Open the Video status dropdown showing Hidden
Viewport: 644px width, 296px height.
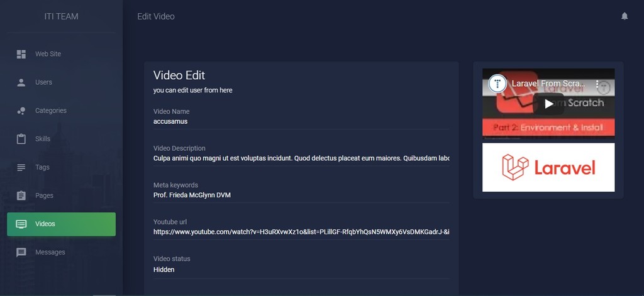point(301,270)
